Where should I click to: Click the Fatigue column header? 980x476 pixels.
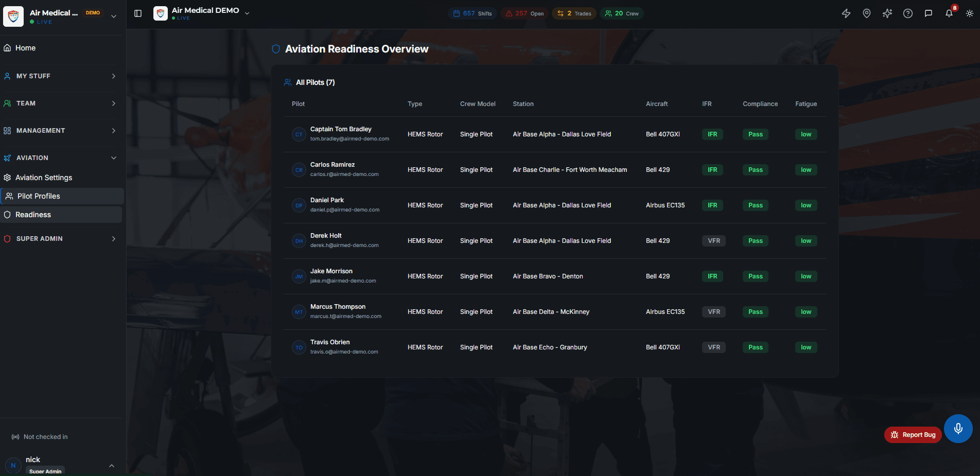tap(806, 104)
